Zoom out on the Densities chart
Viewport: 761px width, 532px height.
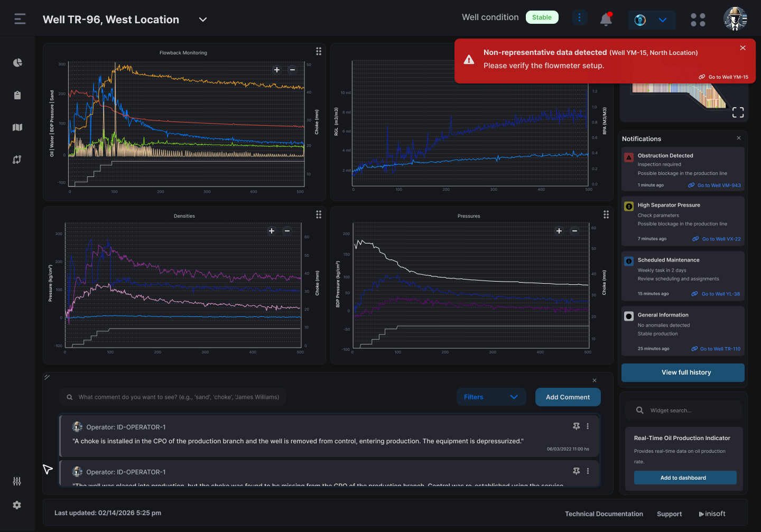click(287, 231)
